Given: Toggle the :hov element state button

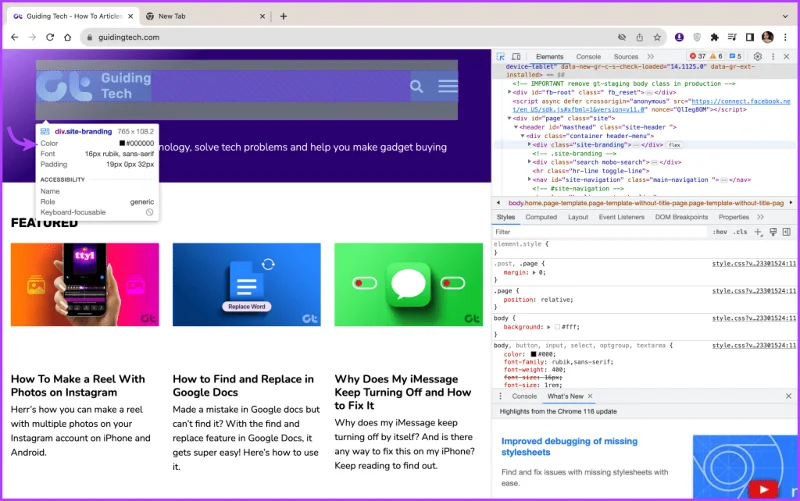Looking at the screenshot, I should [720, 232].
